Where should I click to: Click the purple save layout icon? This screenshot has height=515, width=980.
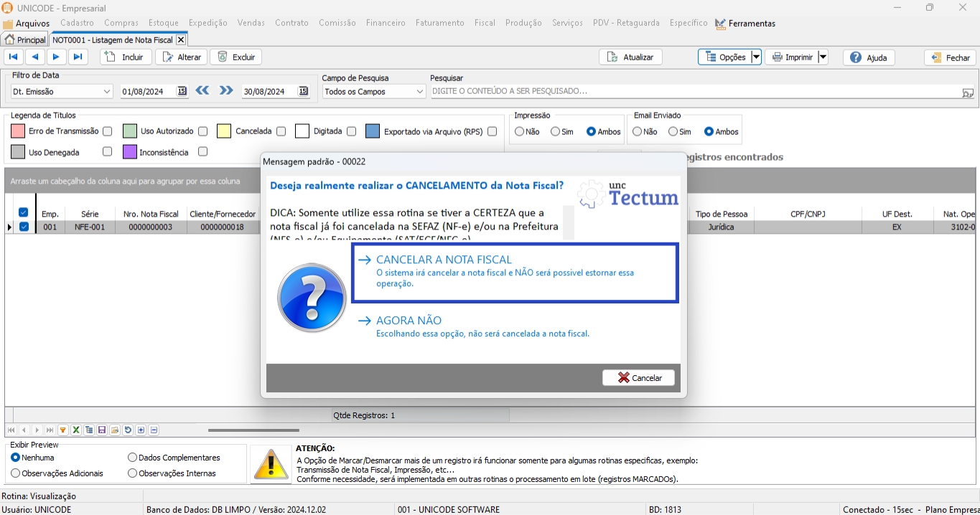point(102,430)
